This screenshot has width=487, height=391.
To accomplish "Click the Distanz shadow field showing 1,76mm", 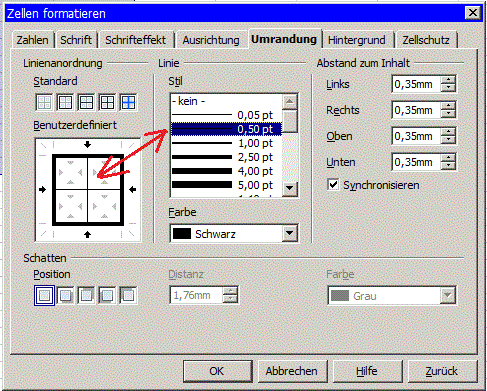I will click(196, 295).
